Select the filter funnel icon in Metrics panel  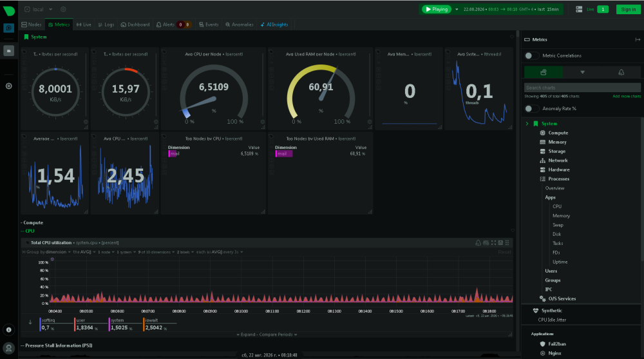(x=582, y=72)
